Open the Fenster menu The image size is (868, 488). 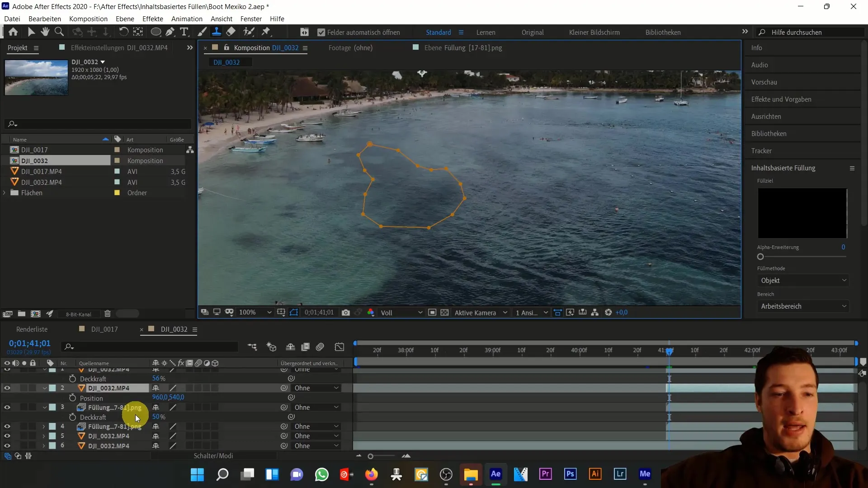[x=251, y=19]
